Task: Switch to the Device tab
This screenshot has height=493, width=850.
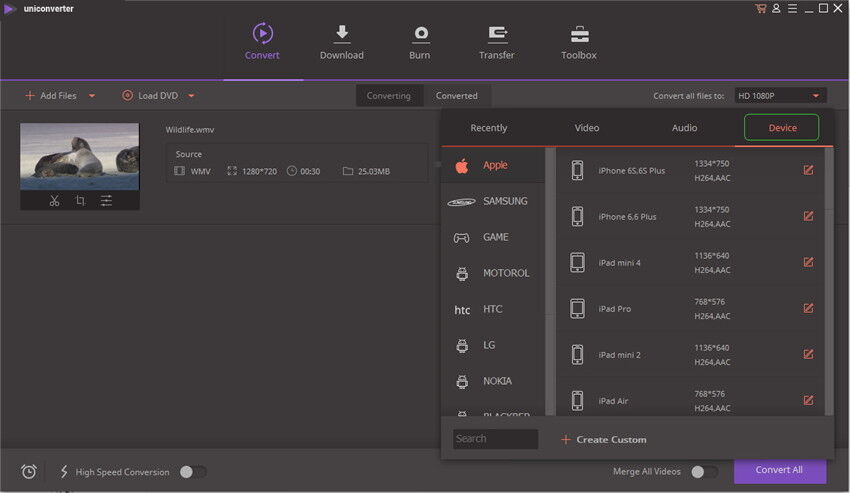Action: click(782, 127)
